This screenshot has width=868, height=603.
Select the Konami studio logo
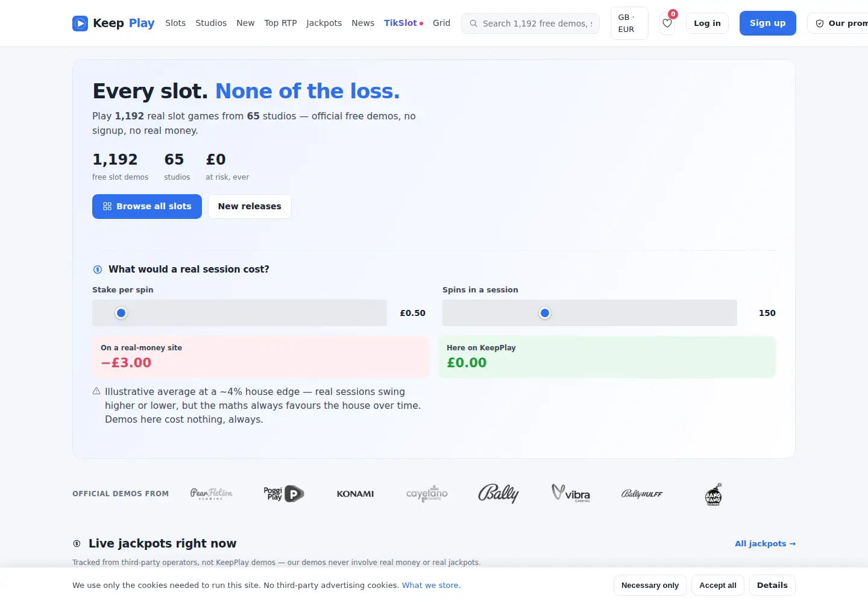pos(355,494)
